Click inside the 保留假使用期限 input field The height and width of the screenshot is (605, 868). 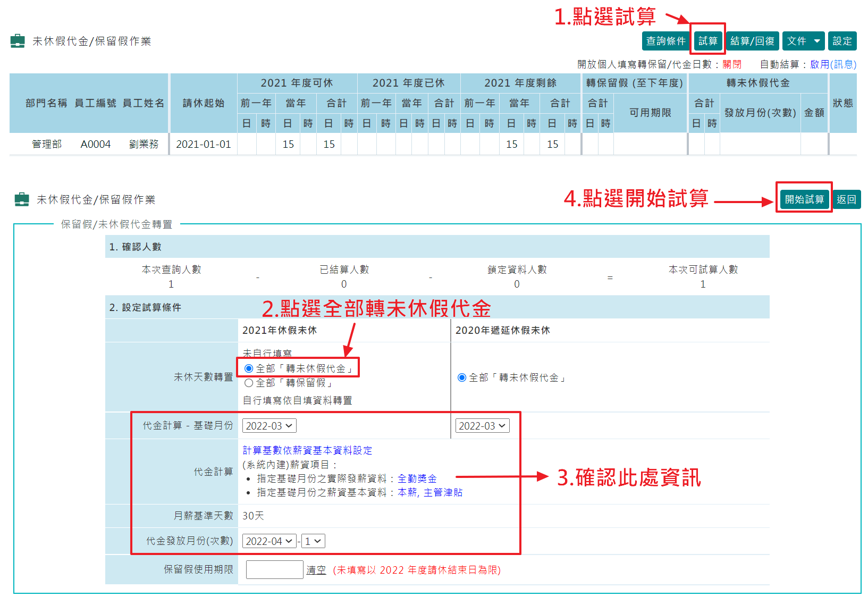[x=274, y=569]
